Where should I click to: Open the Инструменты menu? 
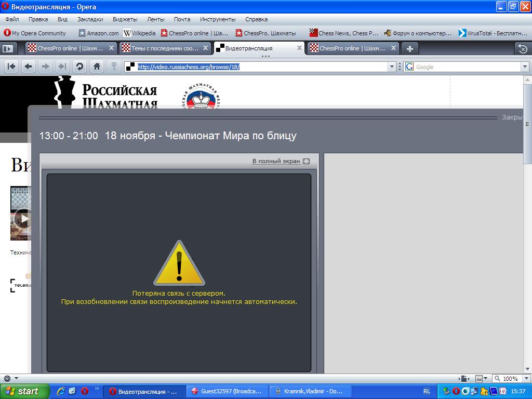coord(217,19)
